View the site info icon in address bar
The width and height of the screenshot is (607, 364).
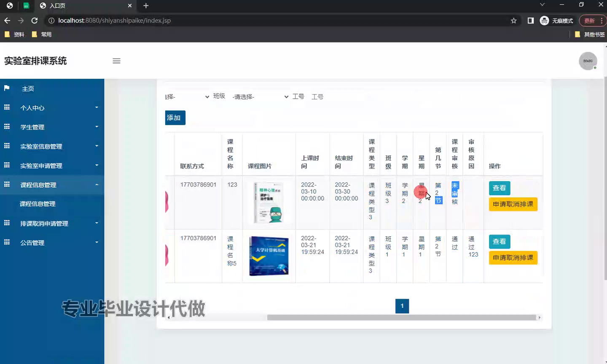click(51, 21)
